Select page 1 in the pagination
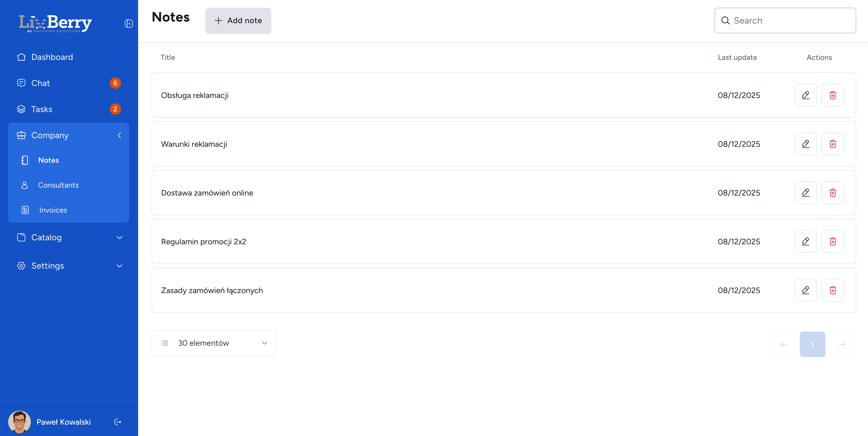Viewport: 868px width, 436px height. click(812, 344)
